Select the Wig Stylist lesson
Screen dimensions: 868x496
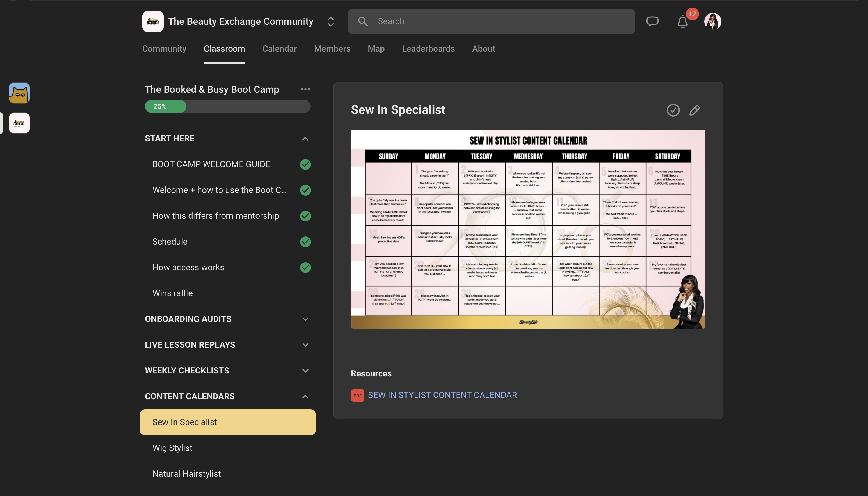[x=172, y=448]
